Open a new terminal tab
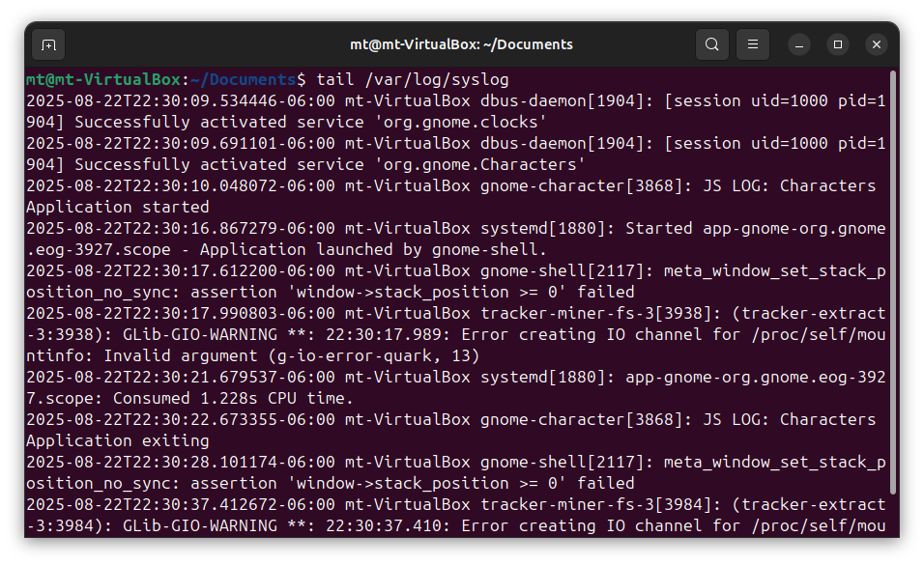 [48, 44]
